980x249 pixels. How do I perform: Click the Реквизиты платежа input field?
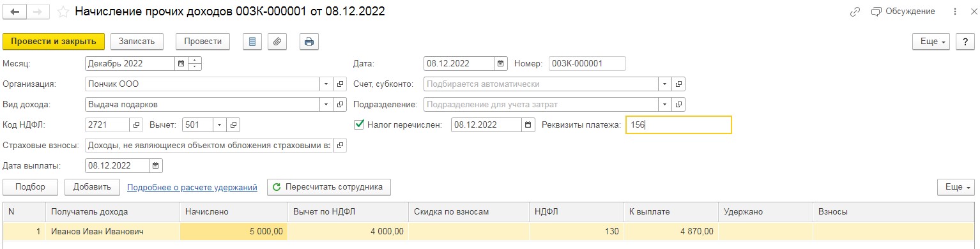coord(678,125)
